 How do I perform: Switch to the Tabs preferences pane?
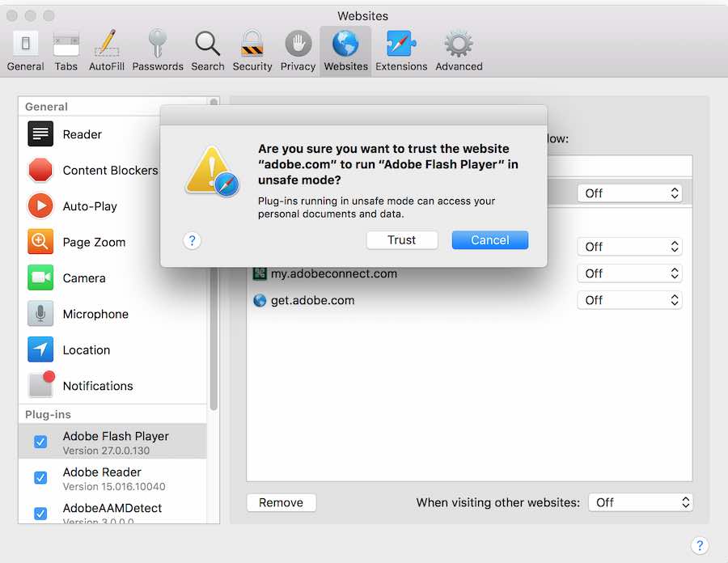click(66, 50)
